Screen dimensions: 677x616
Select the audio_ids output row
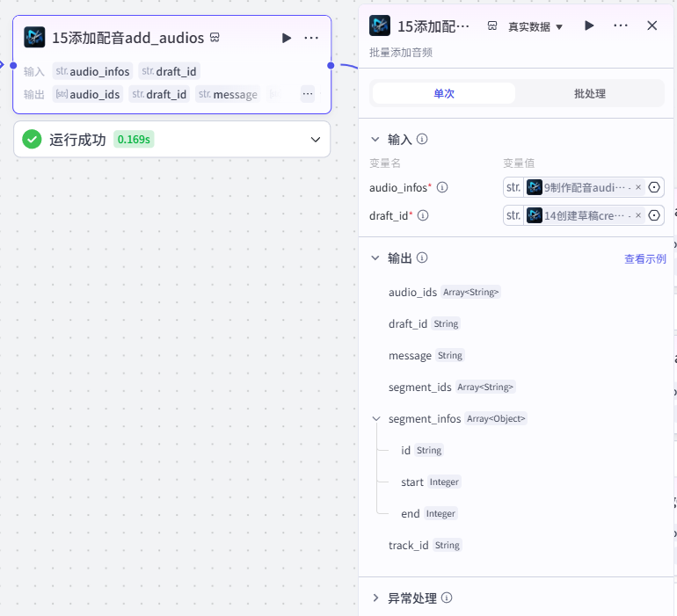tap(444, 293)
